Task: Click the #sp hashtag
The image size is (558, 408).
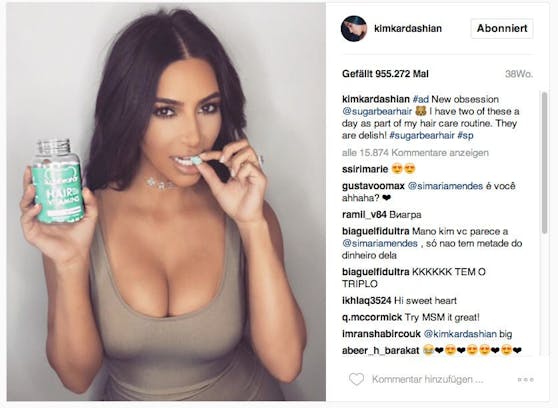Action: [465, 135]
